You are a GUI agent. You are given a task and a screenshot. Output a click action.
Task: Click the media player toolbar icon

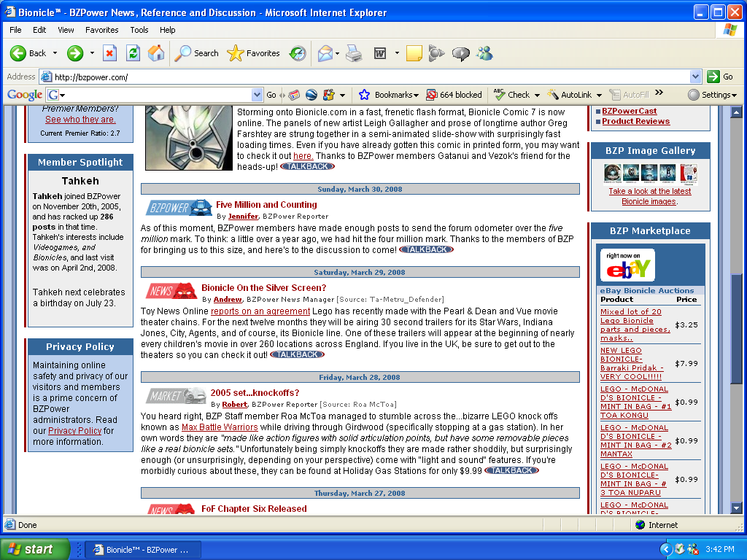436,53
